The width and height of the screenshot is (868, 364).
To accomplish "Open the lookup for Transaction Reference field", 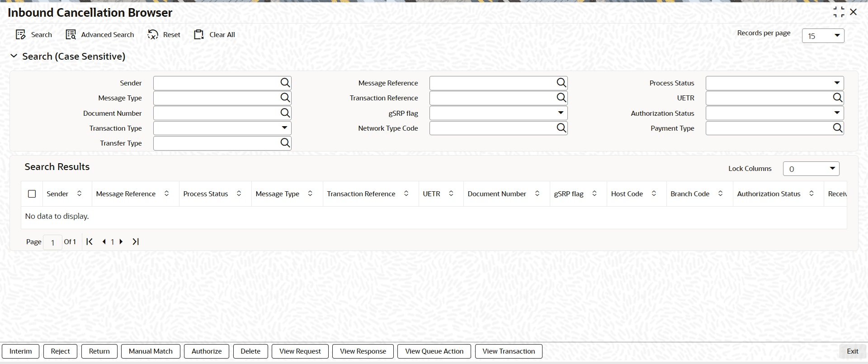I will coord(561,98).
